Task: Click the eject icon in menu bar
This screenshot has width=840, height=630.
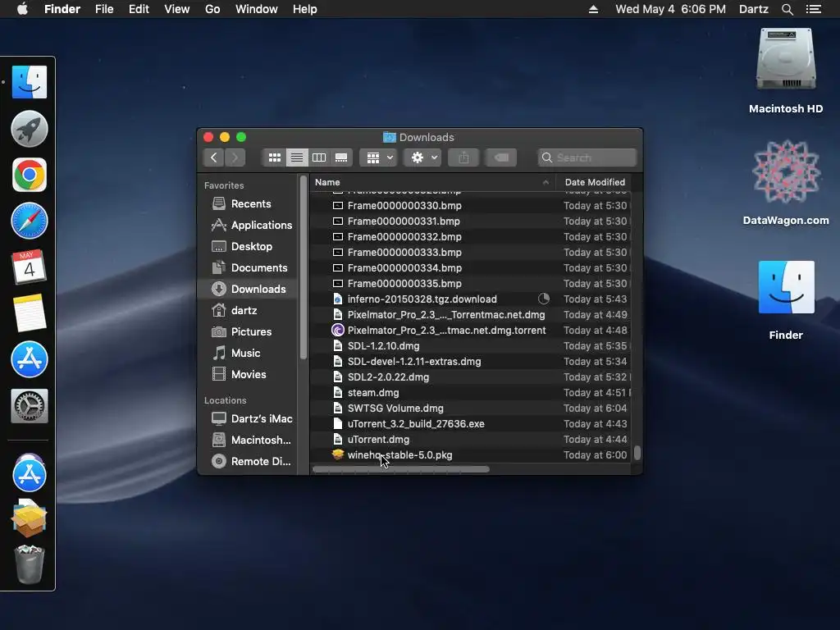Action: click(593, 9)
